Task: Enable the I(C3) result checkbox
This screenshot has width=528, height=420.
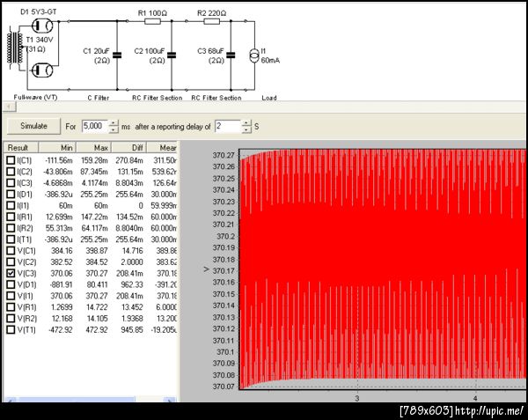Action: [x=11, y=183]
